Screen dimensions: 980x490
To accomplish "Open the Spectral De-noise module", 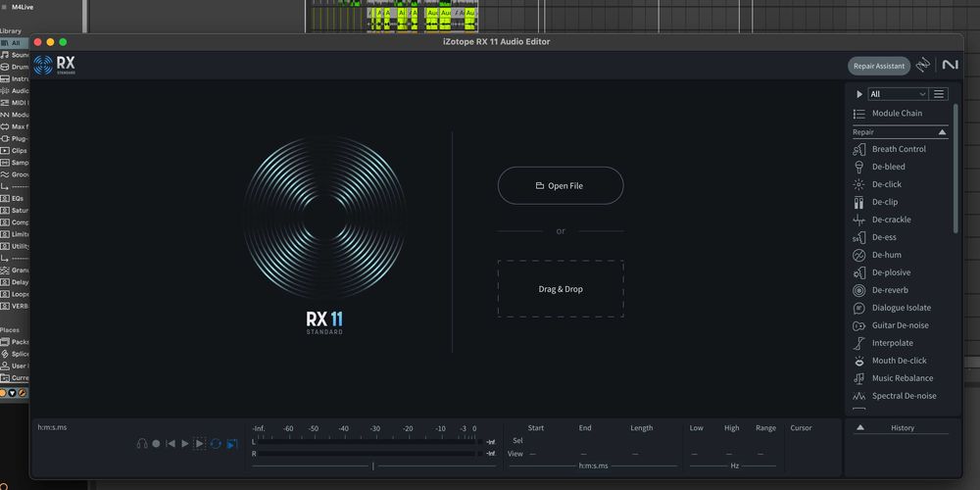I will pos(904,396).
